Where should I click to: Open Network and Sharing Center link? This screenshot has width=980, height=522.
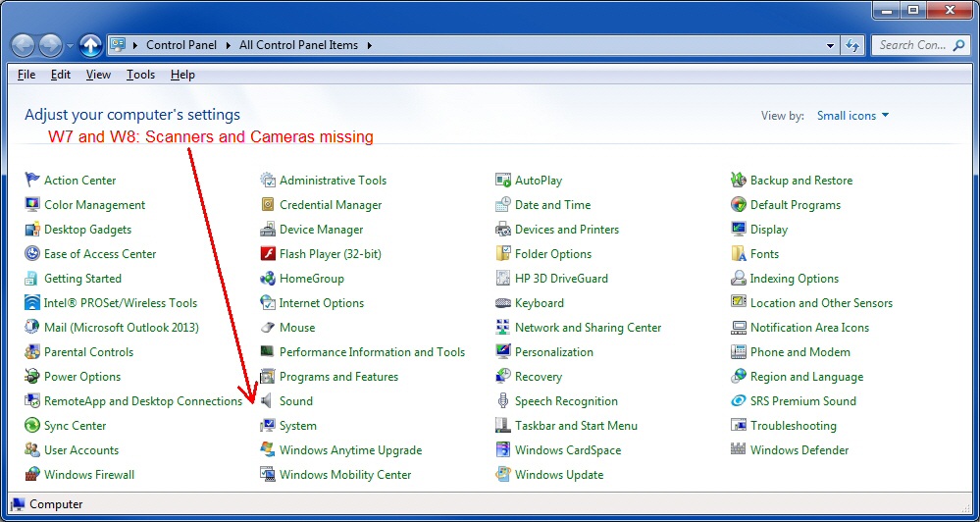pos(589,328)
